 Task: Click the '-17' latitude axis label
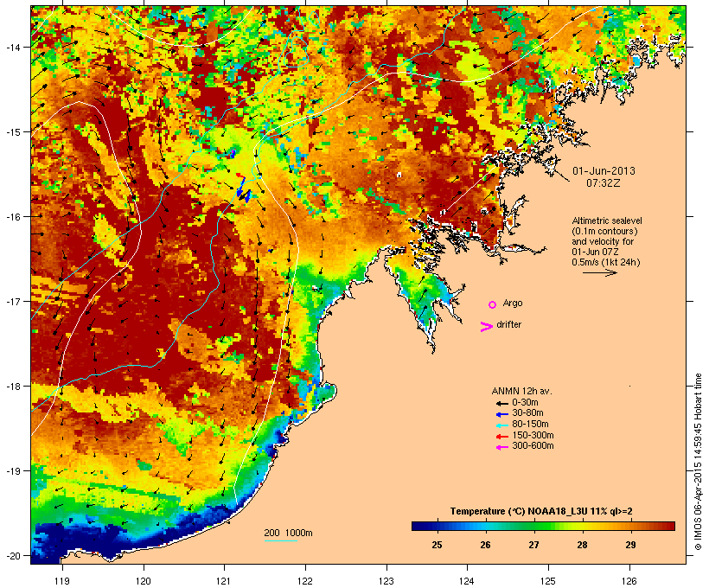pyautogui.click(x=12, y=302)
